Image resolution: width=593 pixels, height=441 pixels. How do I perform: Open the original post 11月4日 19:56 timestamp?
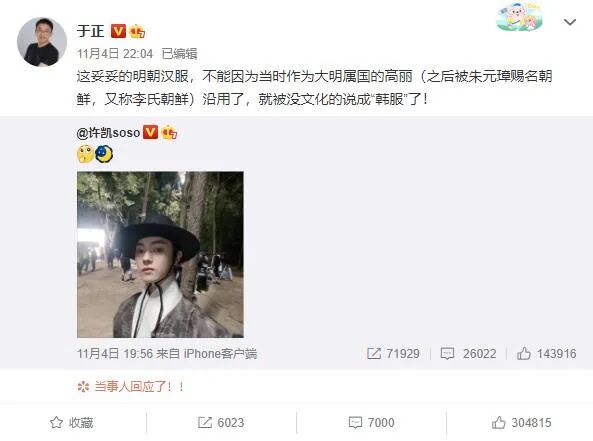coord(115,354)
